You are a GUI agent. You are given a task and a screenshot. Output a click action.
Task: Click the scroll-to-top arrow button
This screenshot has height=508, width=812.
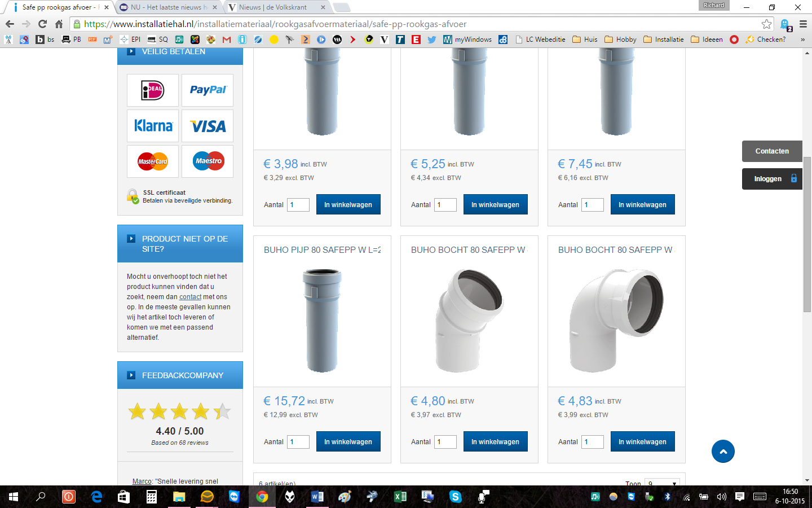tap(723, 452)
